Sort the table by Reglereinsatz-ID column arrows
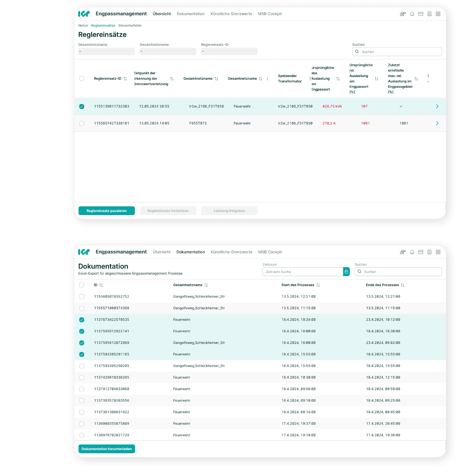Image resolution: width=476 pixels, height=476 pixels. click(125, 79)
